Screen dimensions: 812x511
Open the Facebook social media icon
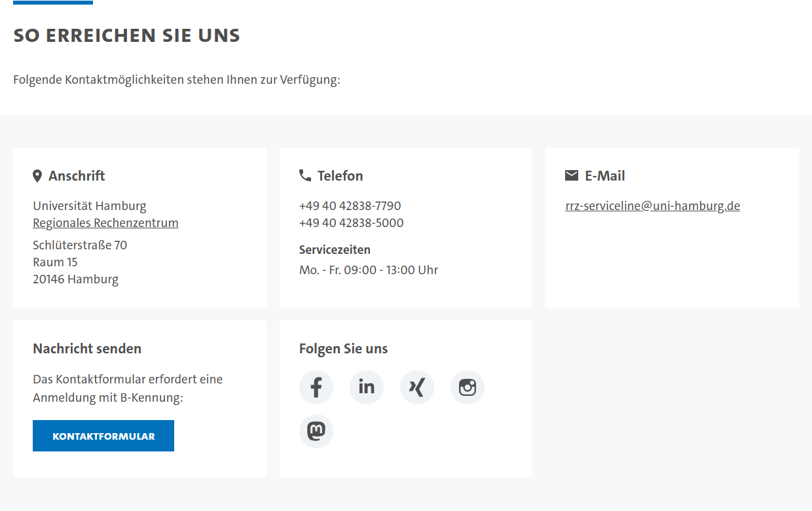(x=316, y=387)
